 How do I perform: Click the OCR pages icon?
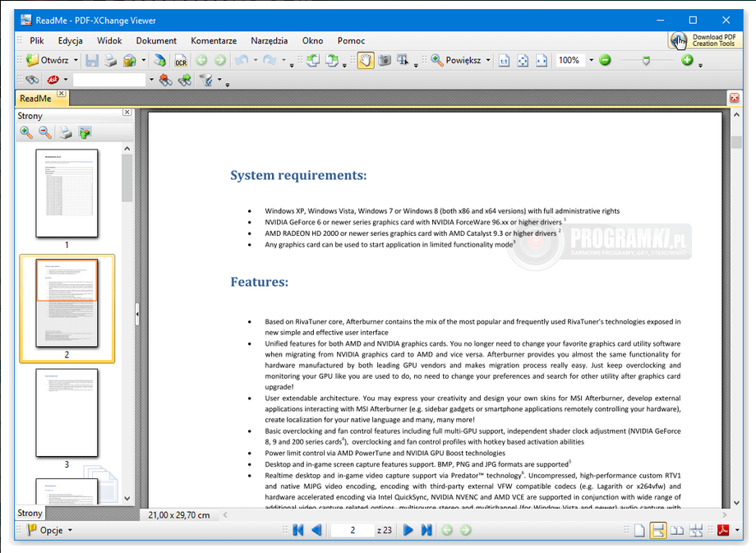pos(181,61)
